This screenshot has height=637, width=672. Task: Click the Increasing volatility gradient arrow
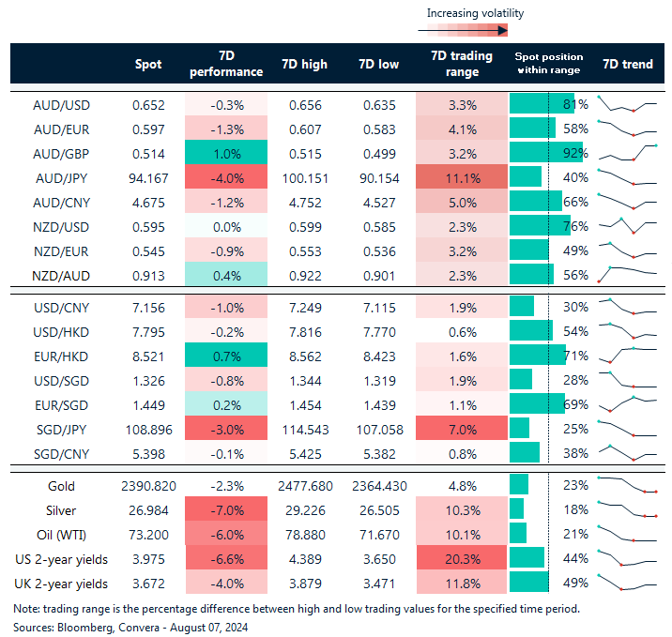pos(463,30)
